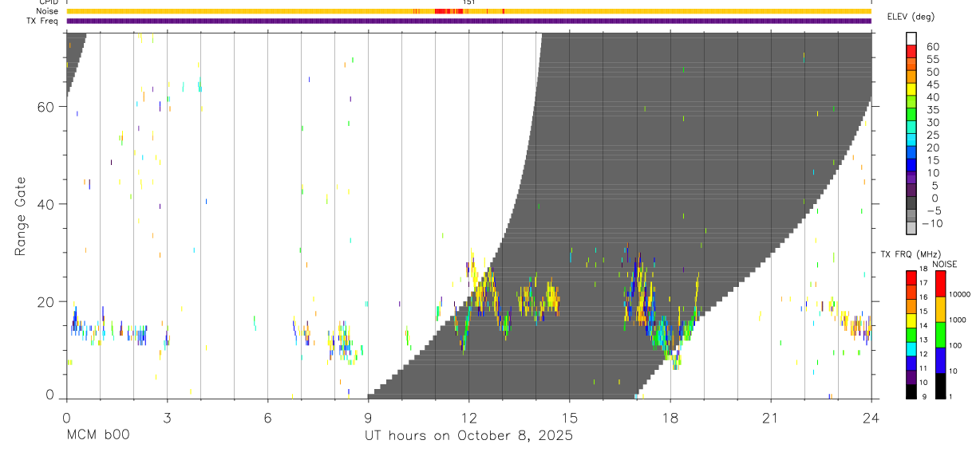This screenshot has height=452, width=980.
Task: Click the '10000' label on NOISE scale
Action: tap(958, 294)
